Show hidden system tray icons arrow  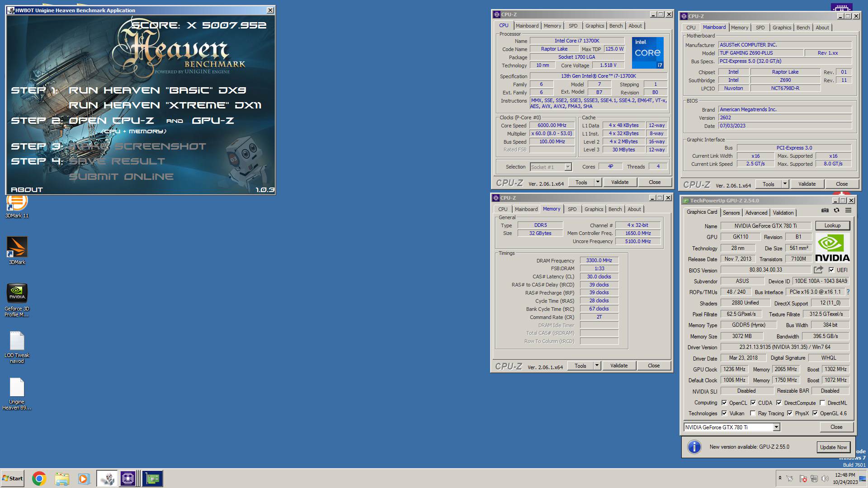[780, 478]
